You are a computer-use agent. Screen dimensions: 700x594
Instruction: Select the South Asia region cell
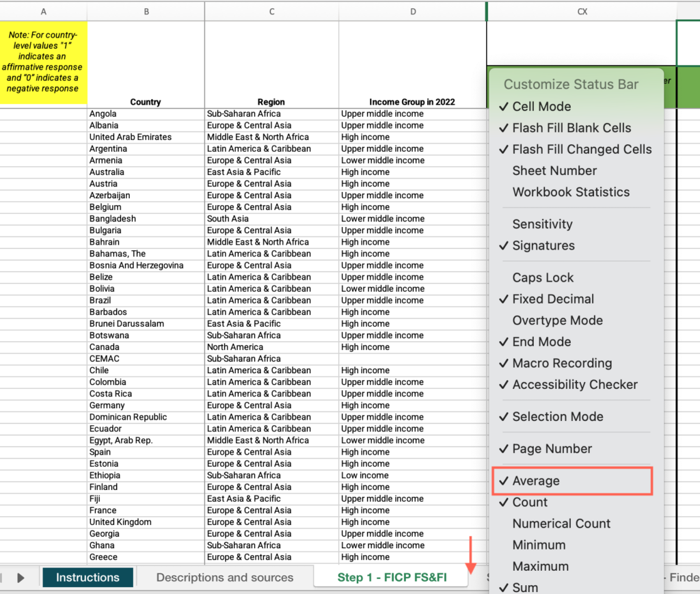271,219
